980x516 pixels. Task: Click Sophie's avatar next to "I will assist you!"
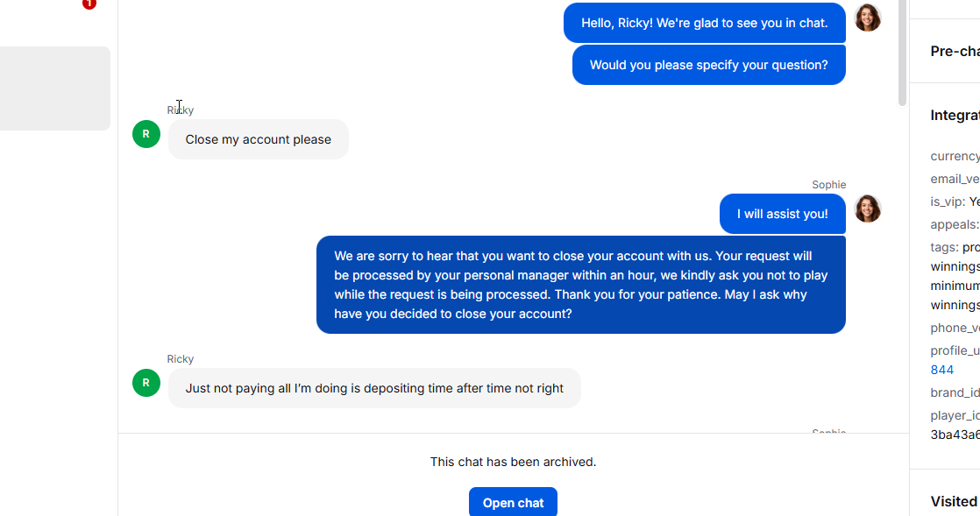pos(867,209)
